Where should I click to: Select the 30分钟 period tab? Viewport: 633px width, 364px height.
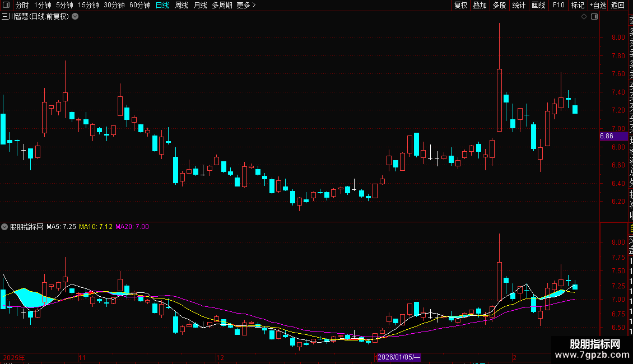tap(114, 5)
